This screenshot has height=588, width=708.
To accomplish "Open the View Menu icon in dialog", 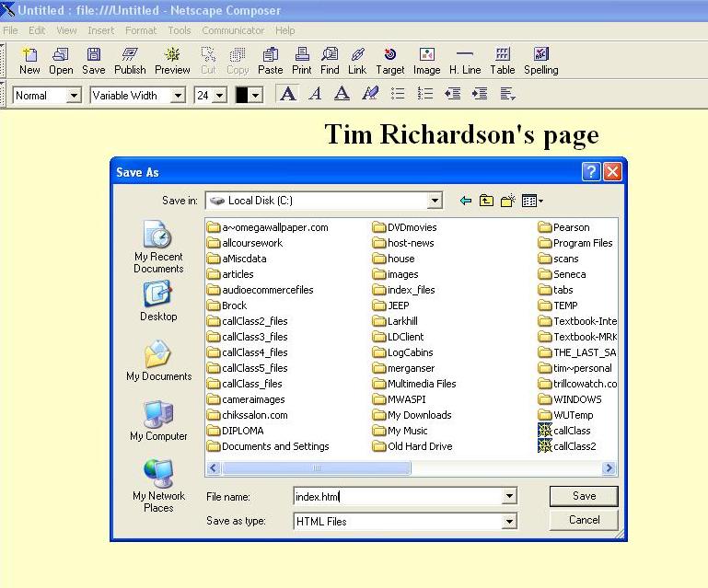I will (x=532, y=201).
